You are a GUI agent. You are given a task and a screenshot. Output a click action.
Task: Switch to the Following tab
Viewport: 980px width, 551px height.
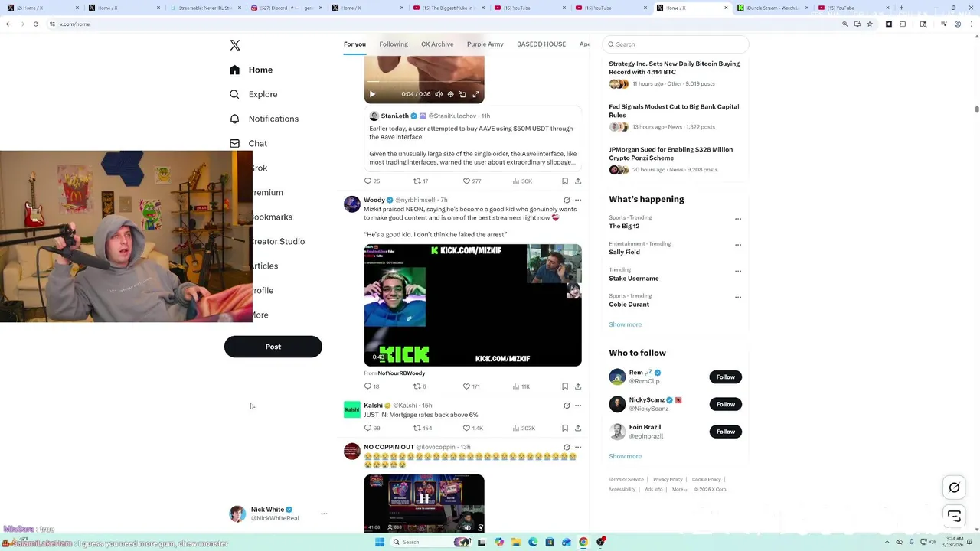point(394,44)
